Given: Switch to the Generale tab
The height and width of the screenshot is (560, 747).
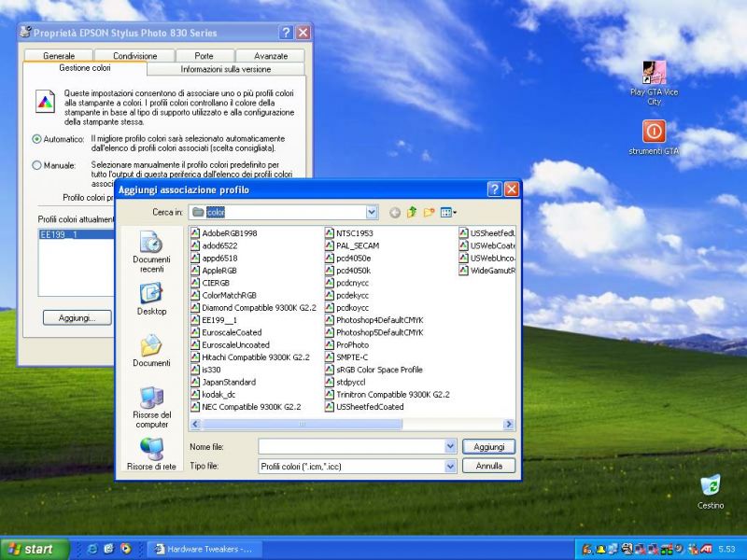Looking at the screenshot, I should [x=59, y=56].
